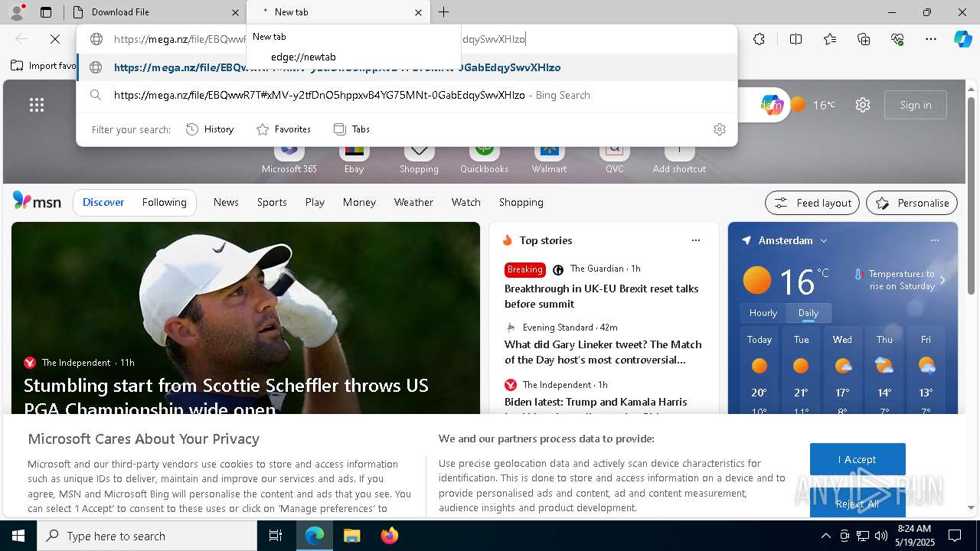Open the Ebay shortcut

[x=354, y=158]
